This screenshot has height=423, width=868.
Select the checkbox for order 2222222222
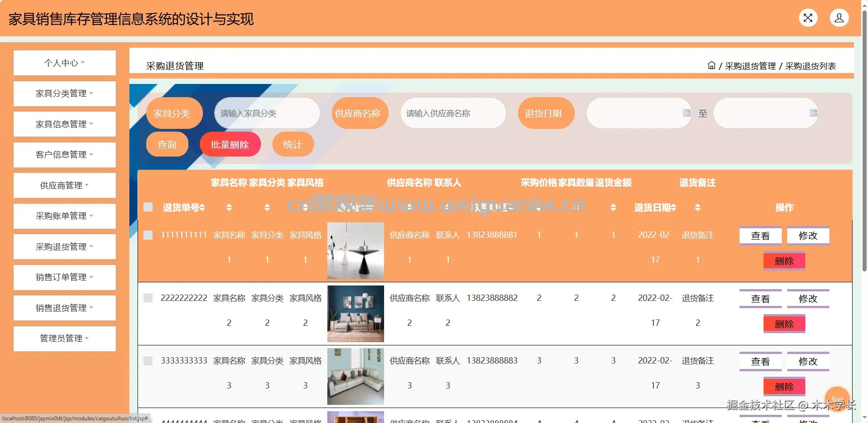[148, 298]
